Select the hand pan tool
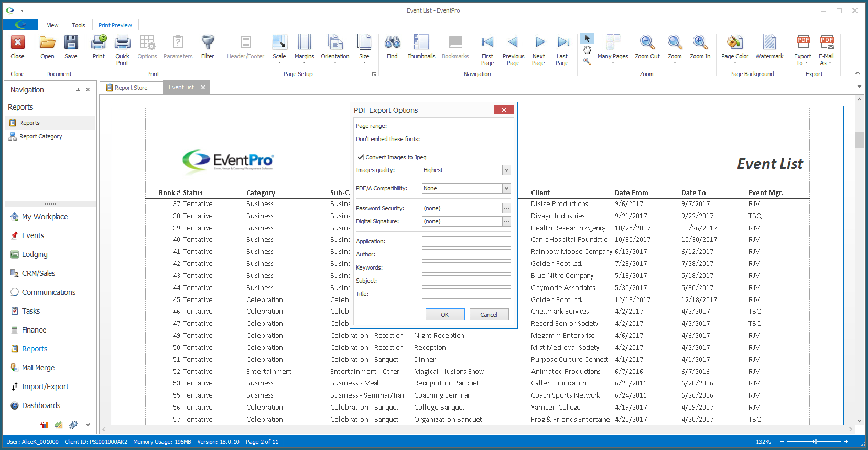 [587, 50]
